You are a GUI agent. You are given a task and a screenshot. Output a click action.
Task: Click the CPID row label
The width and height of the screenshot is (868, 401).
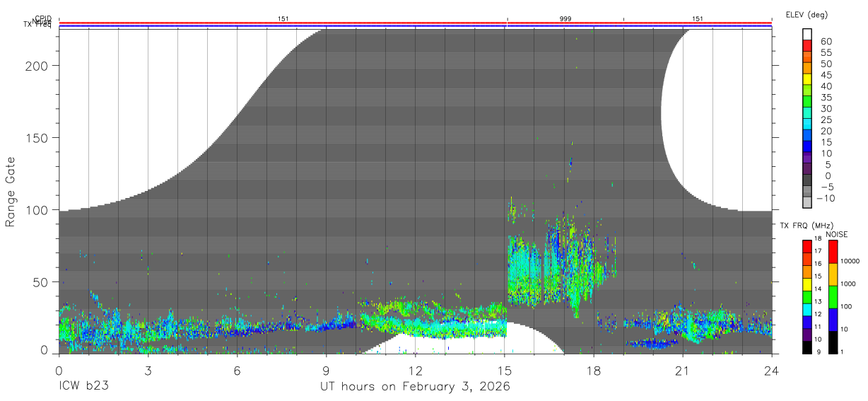[43, 20]
